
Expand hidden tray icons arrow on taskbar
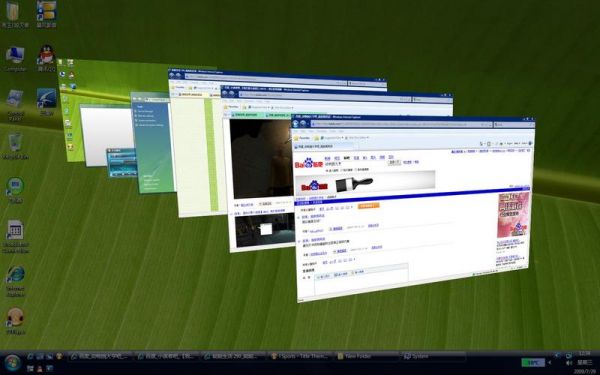pos(550,362)
